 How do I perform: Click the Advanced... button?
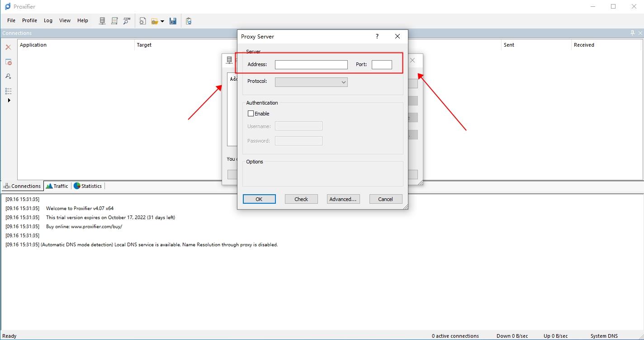[x=343, y=199]
